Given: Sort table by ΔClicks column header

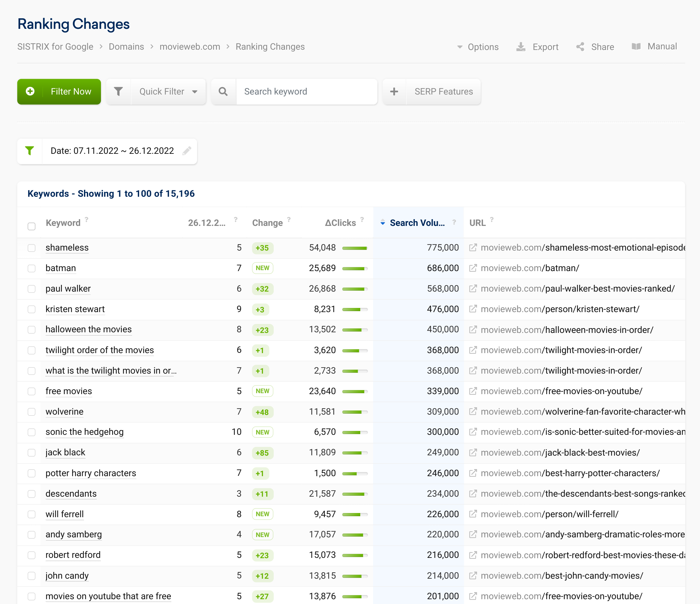Looking at the screenshot, I should click(340, 223).
